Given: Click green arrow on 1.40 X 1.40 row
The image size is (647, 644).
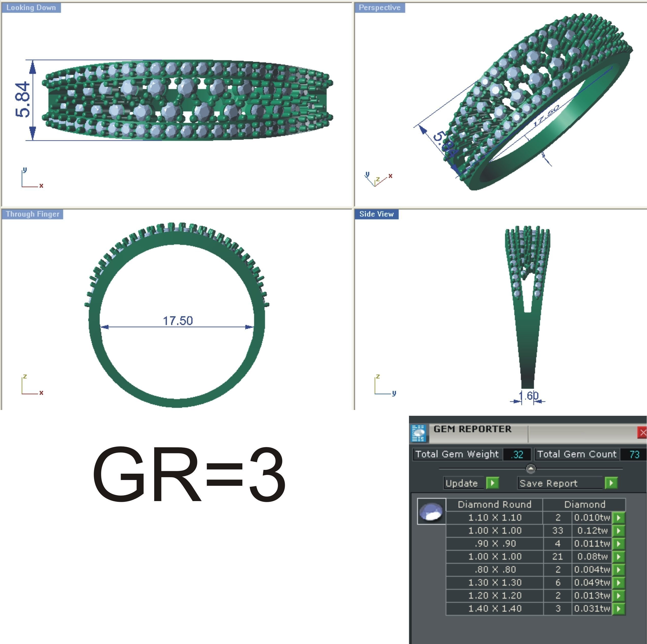Looking at the screenshot, I should 618,609.
